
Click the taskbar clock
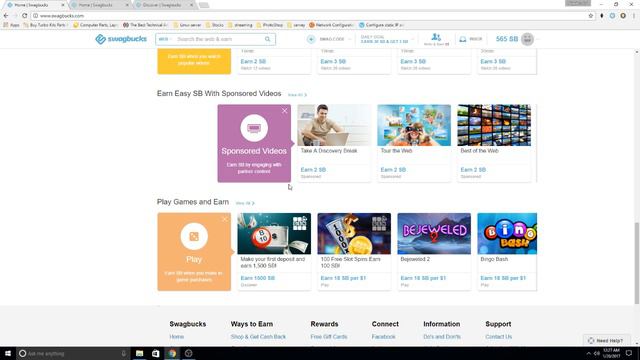pos(611,353)
